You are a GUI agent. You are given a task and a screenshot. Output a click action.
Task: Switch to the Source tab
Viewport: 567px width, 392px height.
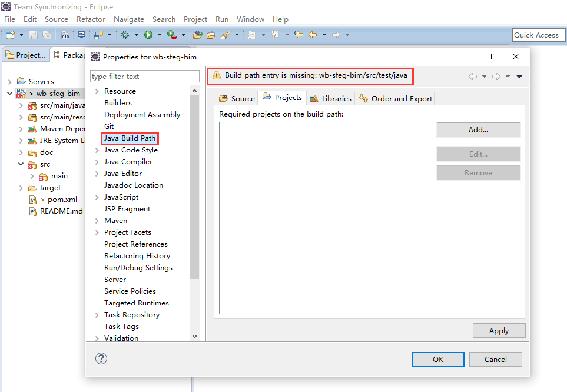pos(237,98)
